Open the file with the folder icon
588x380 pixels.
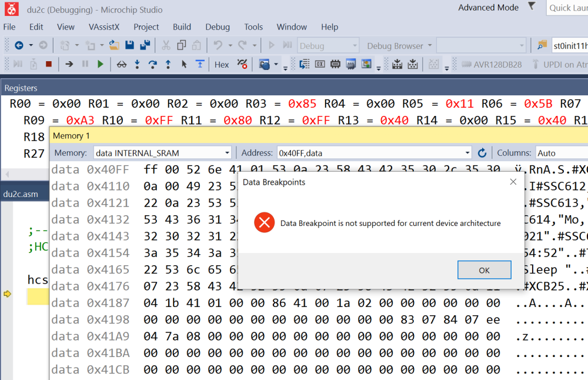(114, 45)
